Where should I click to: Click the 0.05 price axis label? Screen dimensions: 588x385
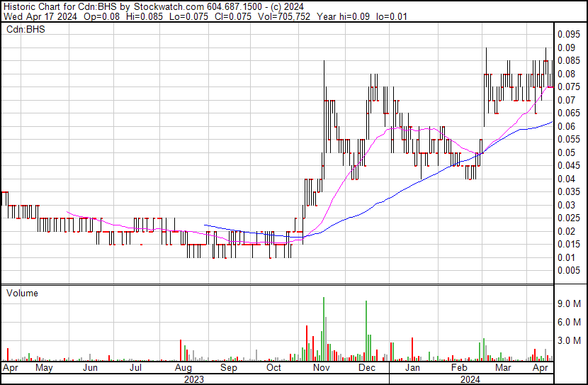point(566,152)
